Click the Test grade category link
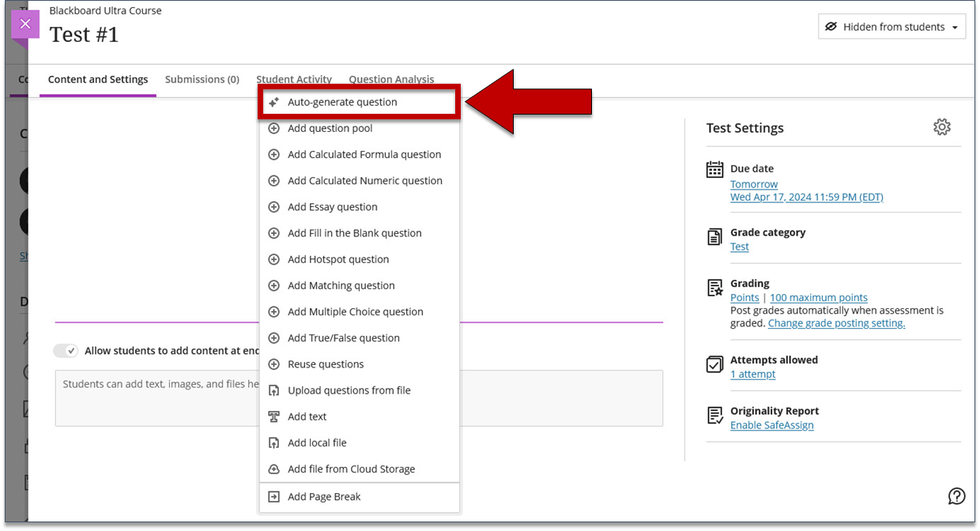980x531 pixels. pyautogui.click(x=740, y=247)
